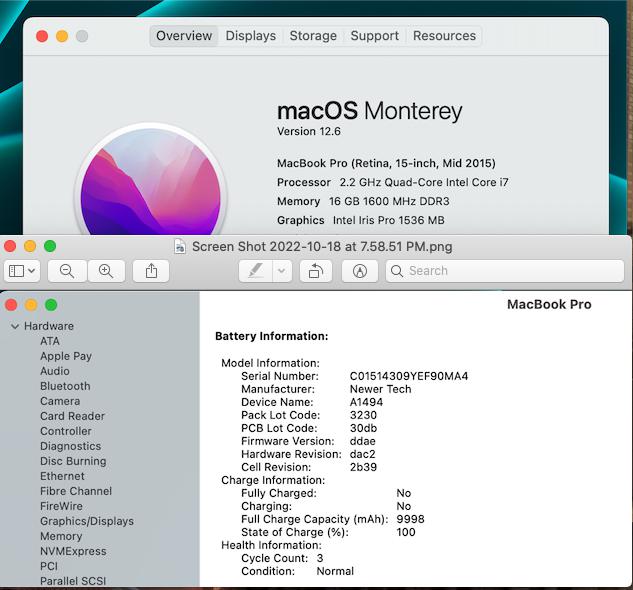Open the highlight color dropdown arrow
The image size is (633, 590).
coord(282,271)
